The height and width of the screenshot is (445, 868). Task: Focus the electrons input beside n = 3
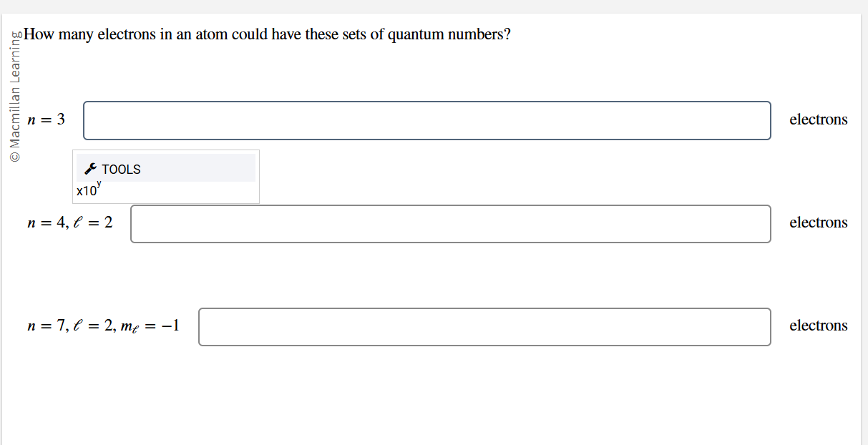427,120
